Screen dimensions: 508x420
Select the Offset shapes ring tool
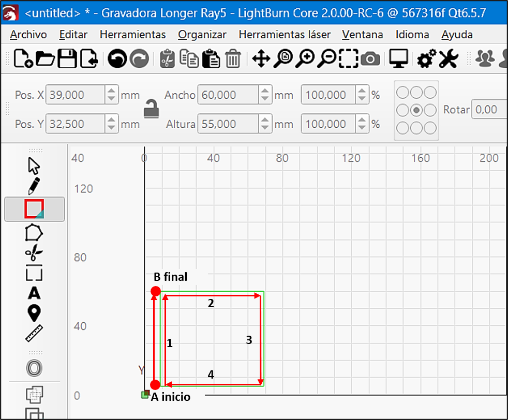[34, 368]
